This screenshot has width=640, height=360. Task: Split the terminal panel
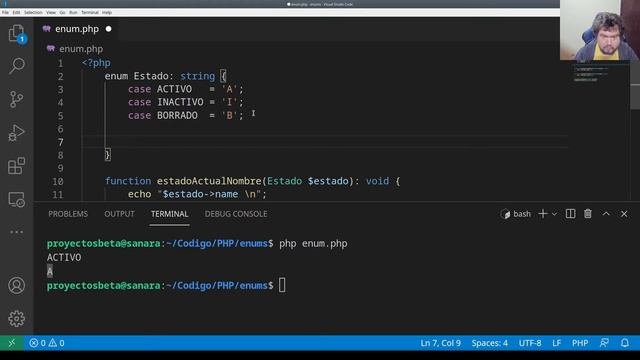pos(570,214)
